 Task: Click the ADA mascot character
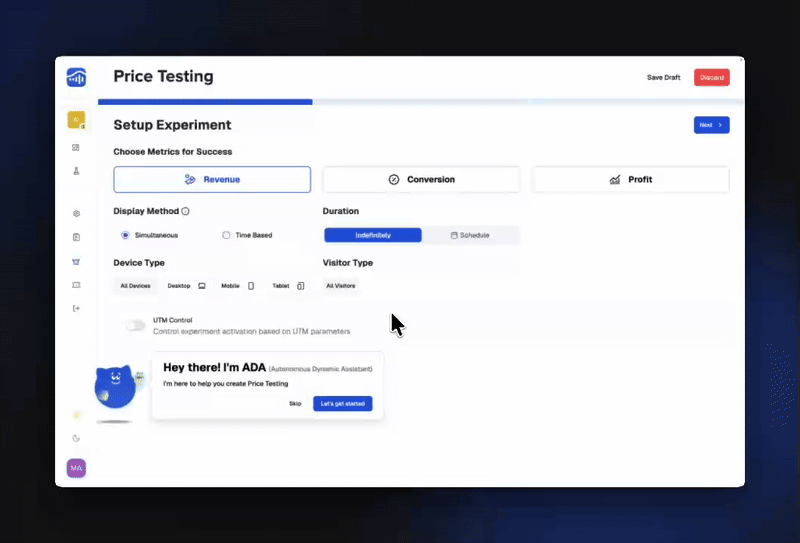115,385
